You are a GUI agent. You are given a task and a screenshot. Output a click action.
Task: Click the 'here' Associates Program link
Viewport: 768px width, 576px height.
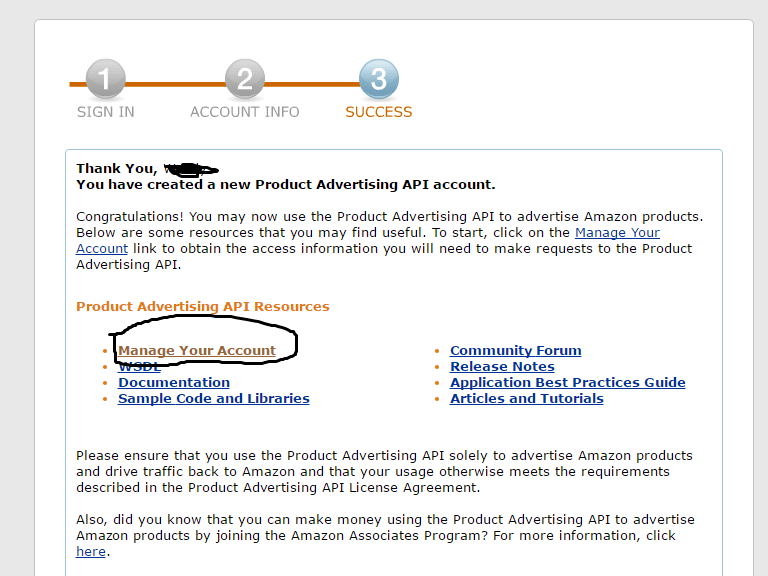(x=91, y=552)
